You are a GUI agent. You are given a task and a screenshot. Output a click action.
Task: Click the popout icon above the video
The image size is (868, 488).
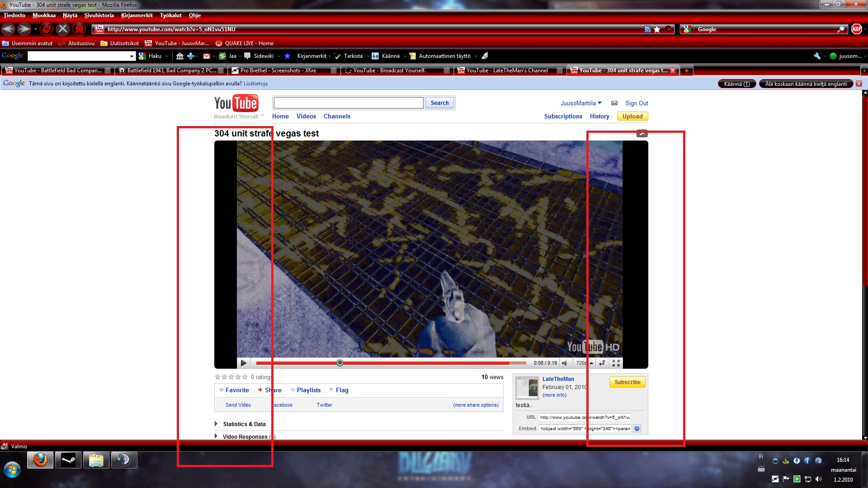click(642, 133)
